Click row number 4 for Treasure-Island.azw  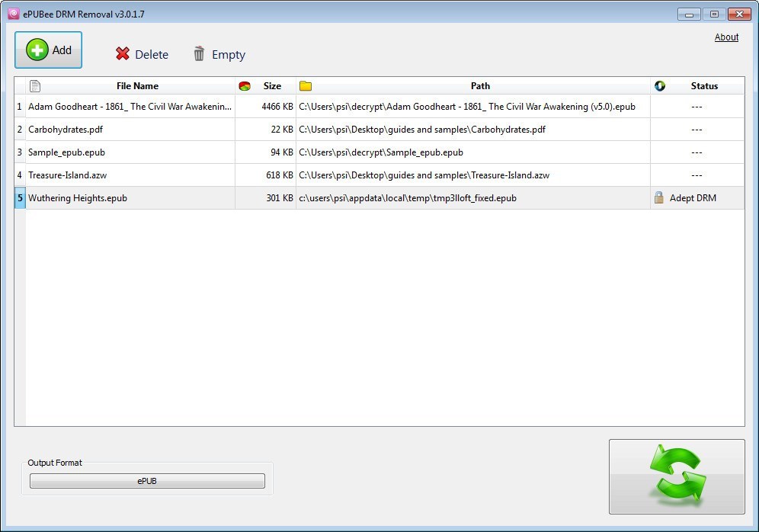(20, 175)
